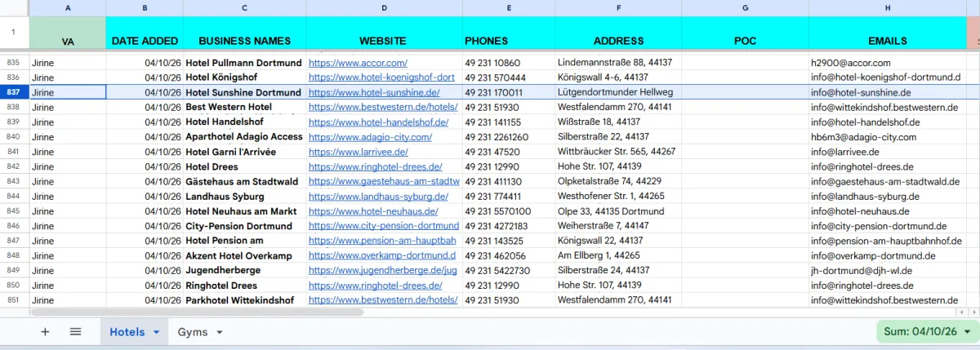Select the h2900@accor.com email cell
The width and height of the screenshot is (980, 350).
[888, 63]
